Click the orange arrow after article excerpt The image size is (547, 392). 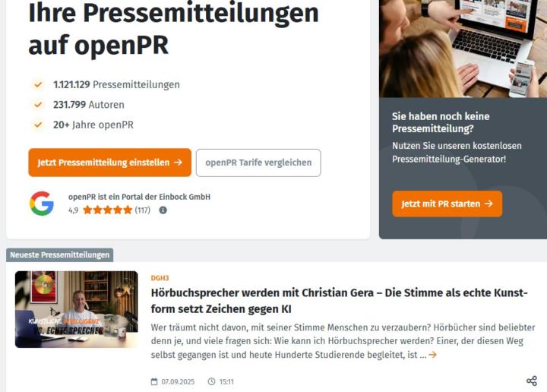click(x=432, y=355)
